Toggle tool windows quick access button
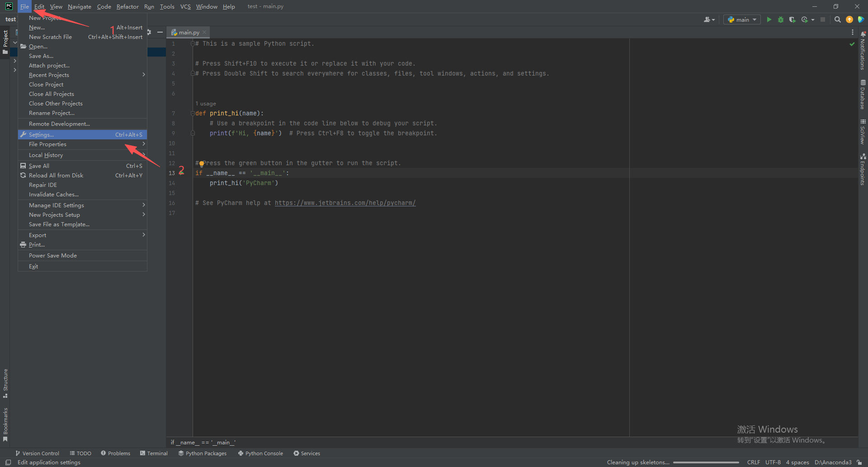The width and height of the screenshot is (868, 467). point(8,462)
